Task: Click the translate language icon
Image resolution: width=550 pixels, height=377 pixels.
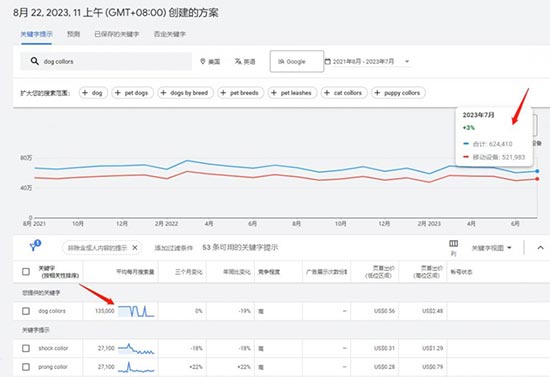Action: (x=238, y=61)
